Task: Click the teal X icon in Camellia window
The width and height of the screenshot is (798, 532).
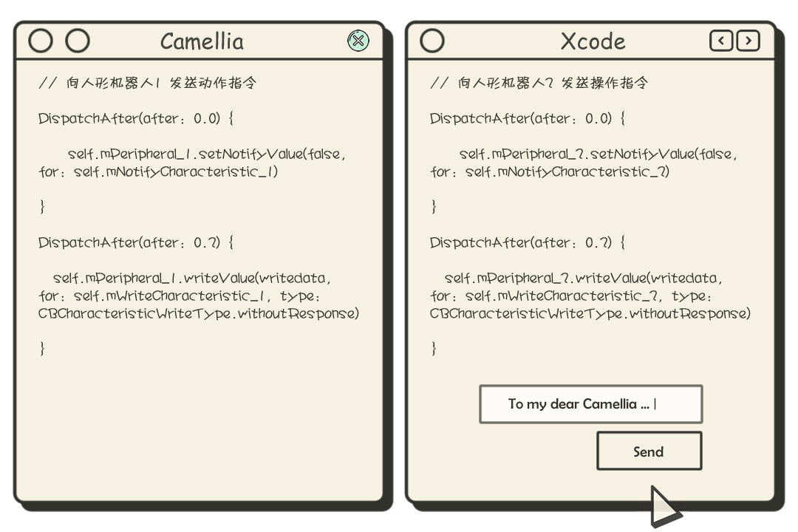Action: click(358, 40)
